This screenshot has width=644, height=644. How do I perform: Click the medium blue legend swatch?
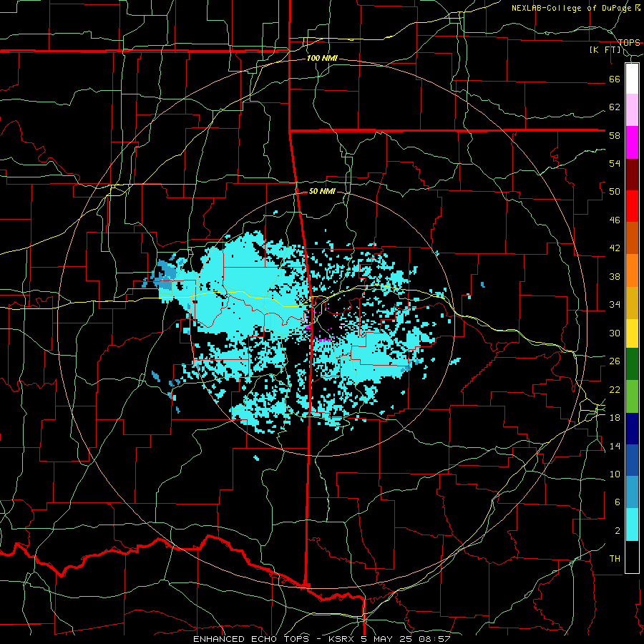click(632, 460)
